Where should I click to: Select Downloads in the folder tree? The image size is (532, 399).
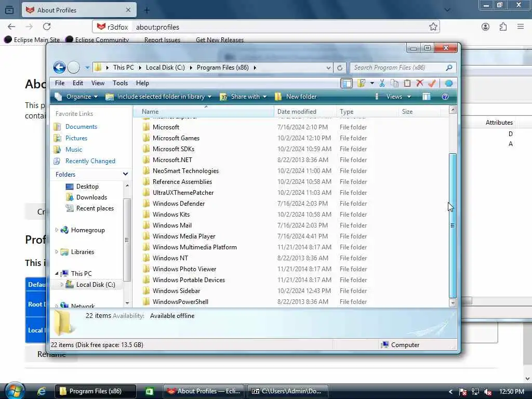[x=91, y=197]
